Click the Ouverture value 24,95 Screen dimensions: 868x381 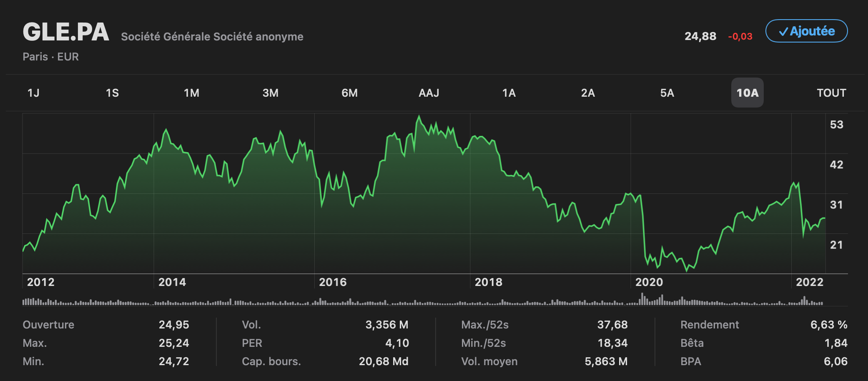[x=174, y=325]
